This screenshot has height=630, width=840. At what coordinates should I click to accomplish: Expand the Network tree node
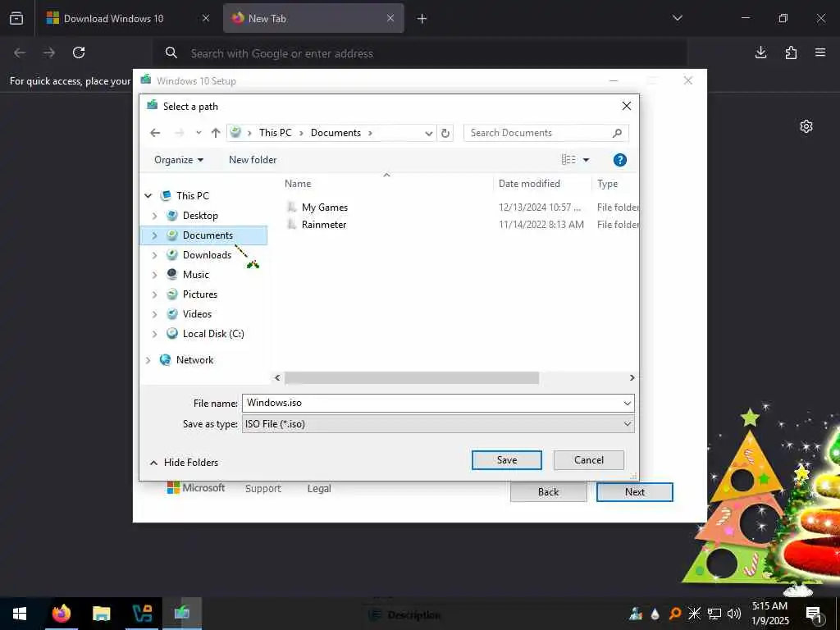tap(148, 361)
